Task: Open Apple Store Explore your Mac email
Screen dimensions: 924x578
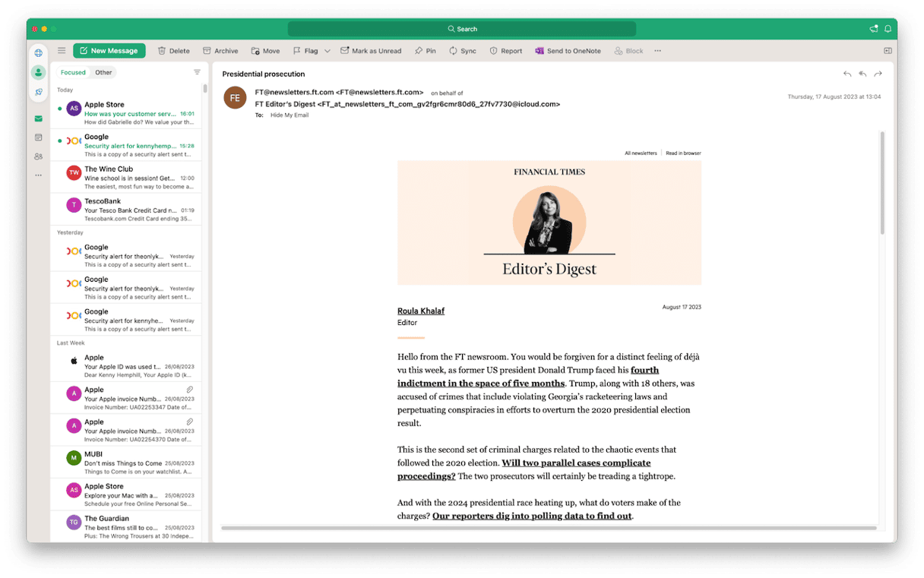Action: [126, 494]
